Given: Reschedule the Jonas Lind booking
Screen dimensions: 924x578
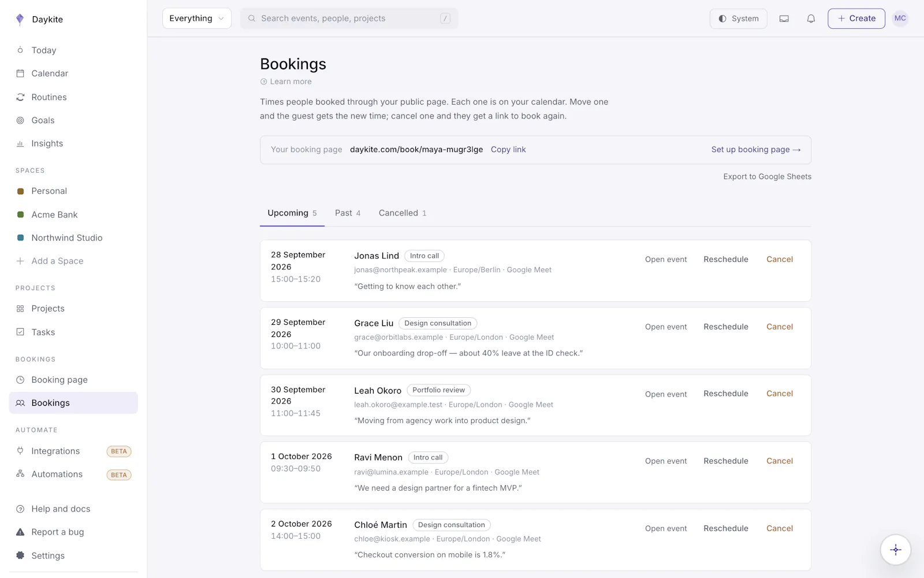Looking at the screenshot, I should (725, 260).
